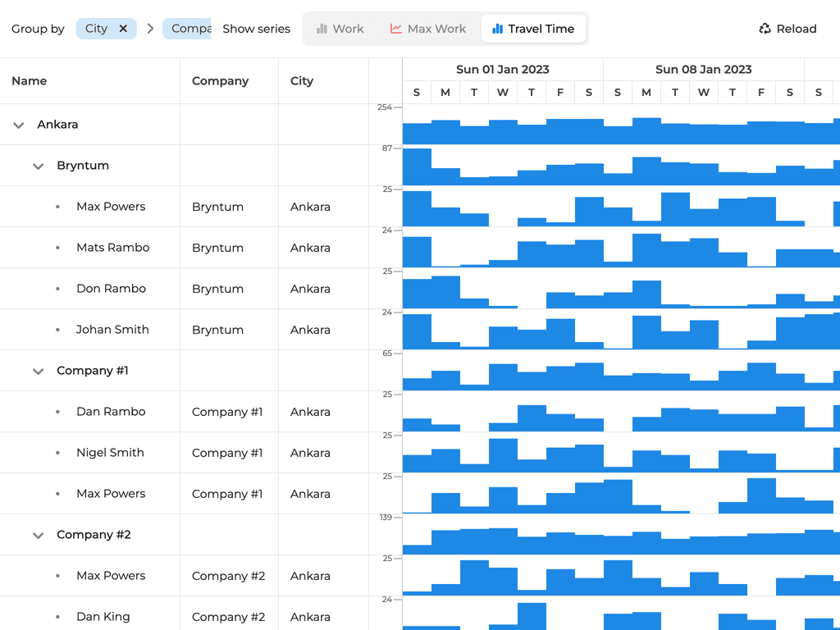Click the Sun 08 Jan 2023 header
This screenshot has height=630, width=840.
(x=703, y=70)
